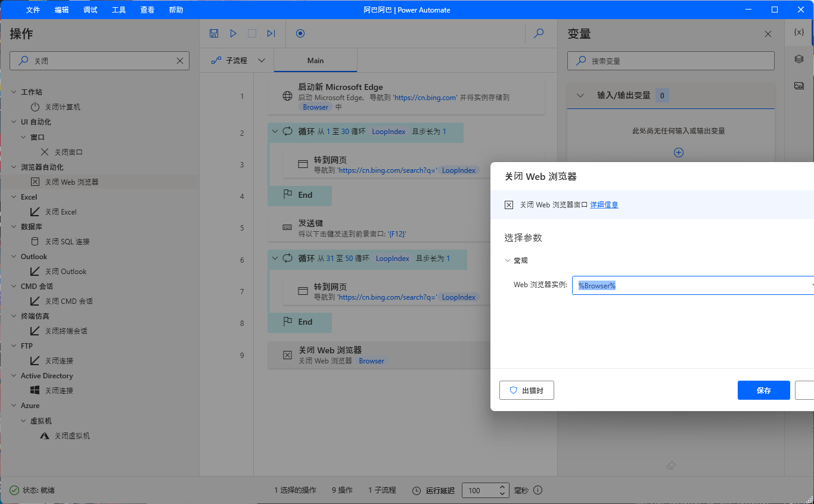The height and width of the screenshot is (504, 814).
Task: Close the 变量 panel
Action: (768, 35)
